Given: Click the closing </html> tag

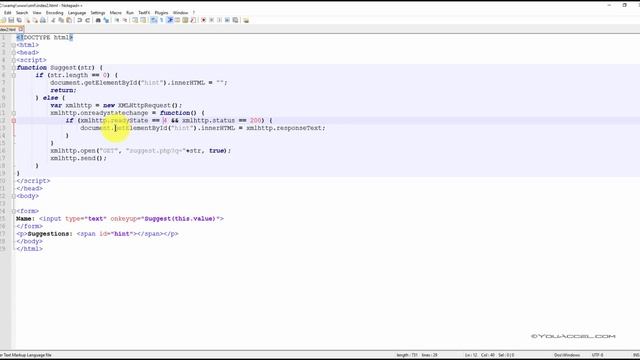Looking at the screenshot, I should click(29, 249).
